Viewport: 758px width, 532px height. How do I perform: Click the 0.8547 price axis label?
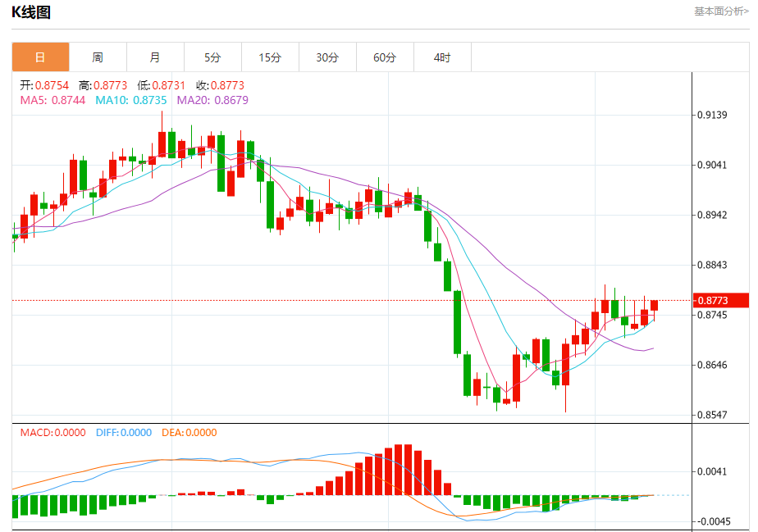711,415
